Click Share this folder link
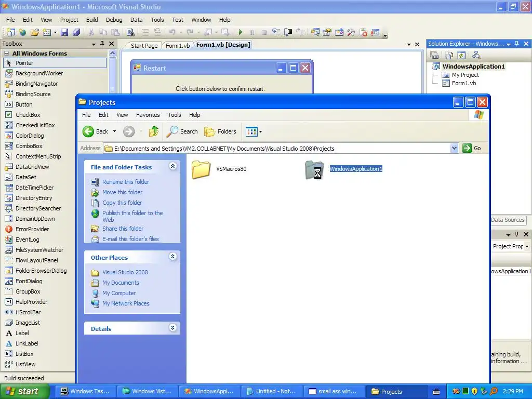532x399 pixels. (x=123, y=229)
